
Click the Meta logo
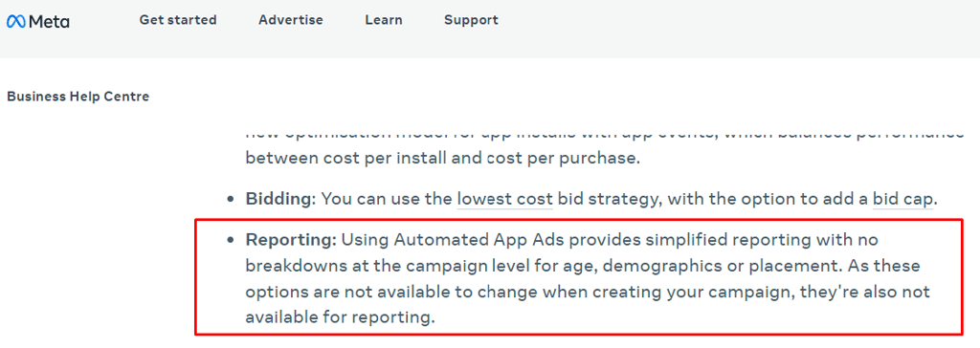pyautogui.click(x=38, y=21)
